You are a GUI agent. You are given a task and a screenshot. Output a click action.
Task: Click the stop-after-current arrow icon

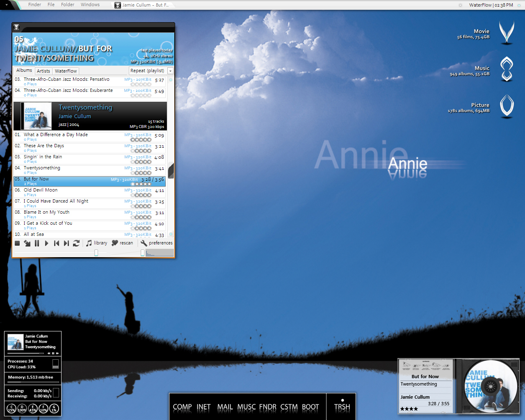click(27, 243)
